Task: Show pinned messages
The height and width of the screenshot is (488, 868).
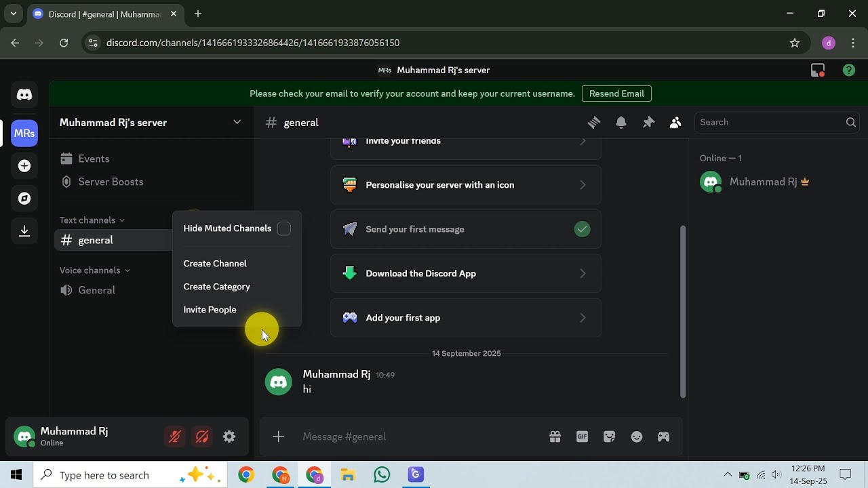Action: pos(648,122)
